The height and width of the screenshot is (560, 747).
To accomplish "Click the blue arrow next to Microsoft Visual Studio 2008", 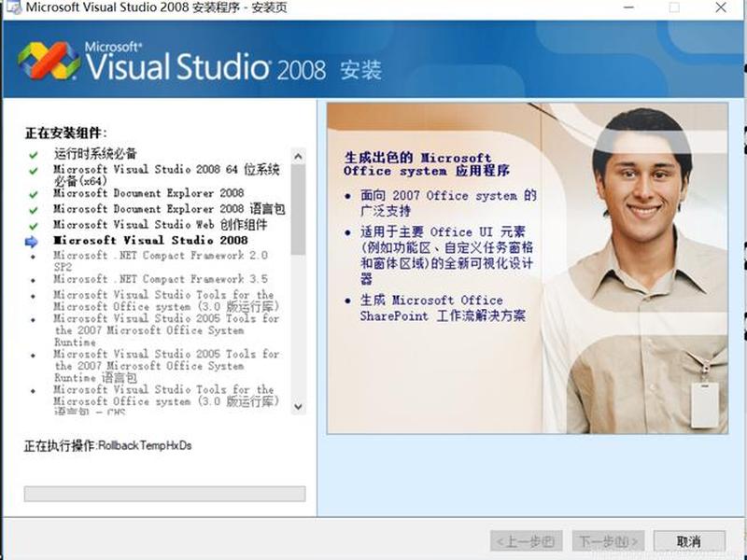I will [32, 242].
